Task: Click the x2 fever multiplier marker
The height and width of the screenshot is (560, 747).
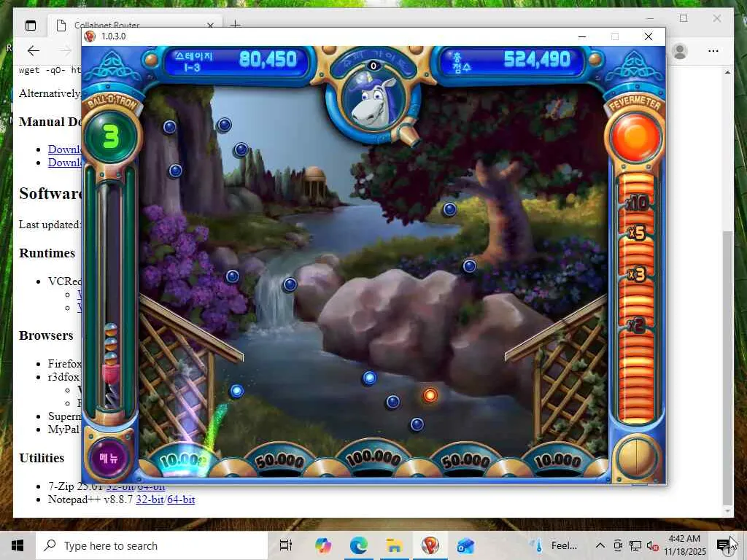Action: pos(637,325)
